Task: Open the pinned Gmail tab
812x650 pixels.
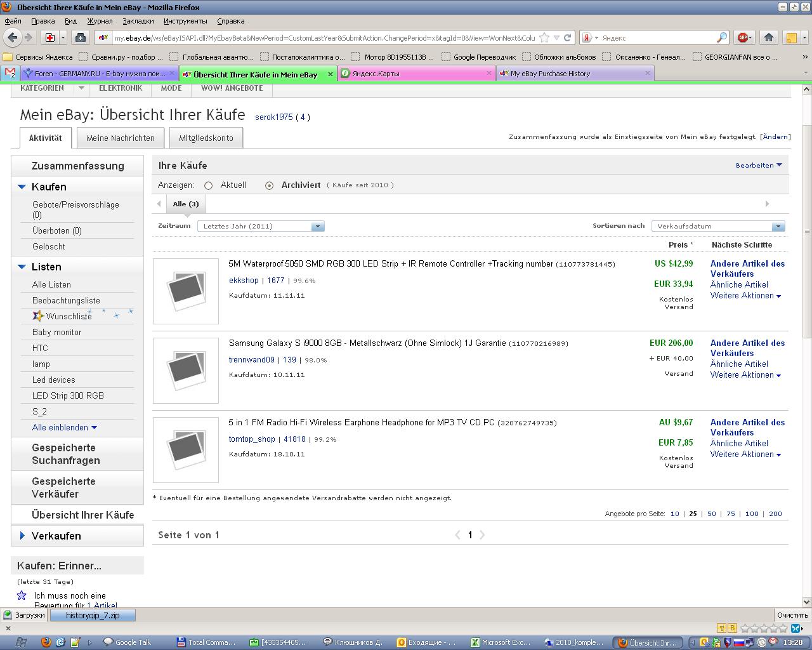Action: coord(9,74)
